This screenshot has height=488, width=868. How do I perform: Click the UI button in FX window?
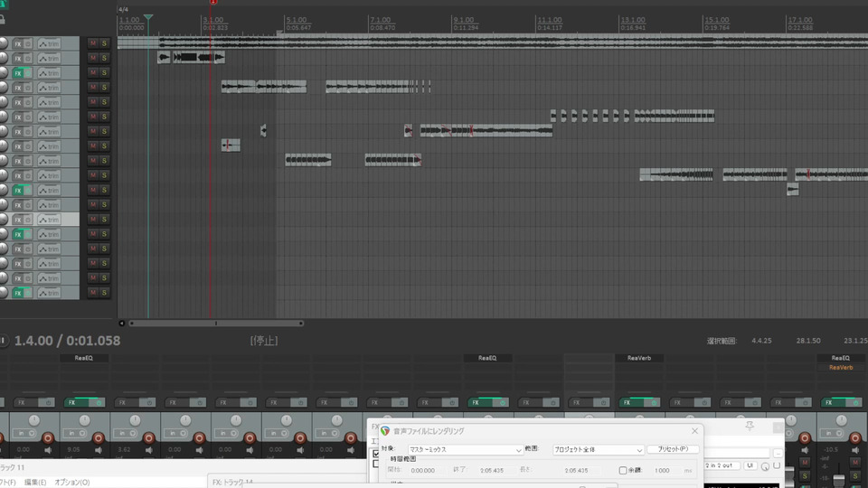750,466
